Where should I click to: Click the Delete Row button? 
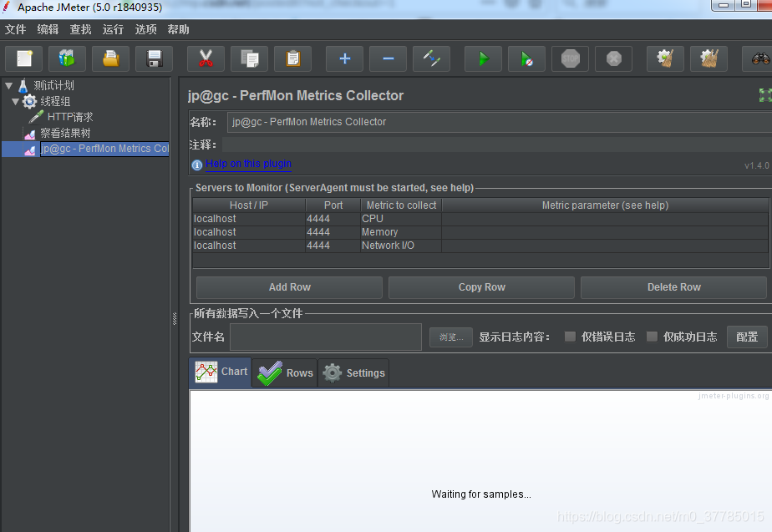[673, 287]
